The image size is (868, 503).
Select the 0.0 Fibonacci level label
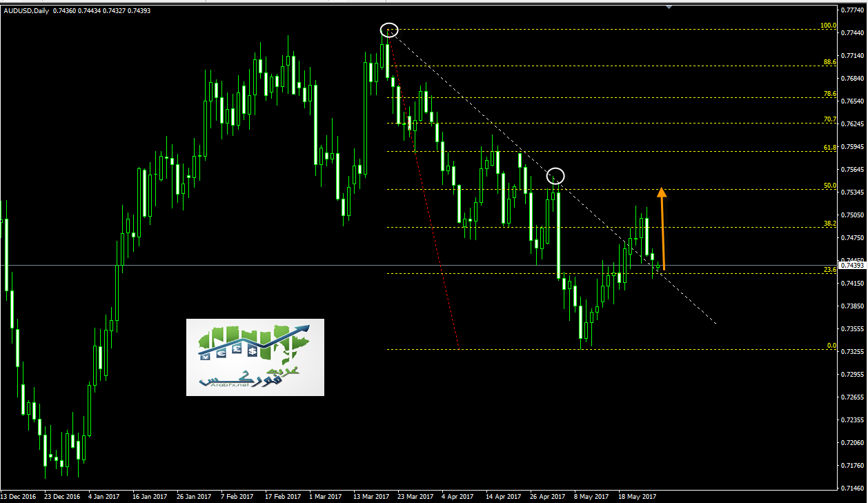831,346
